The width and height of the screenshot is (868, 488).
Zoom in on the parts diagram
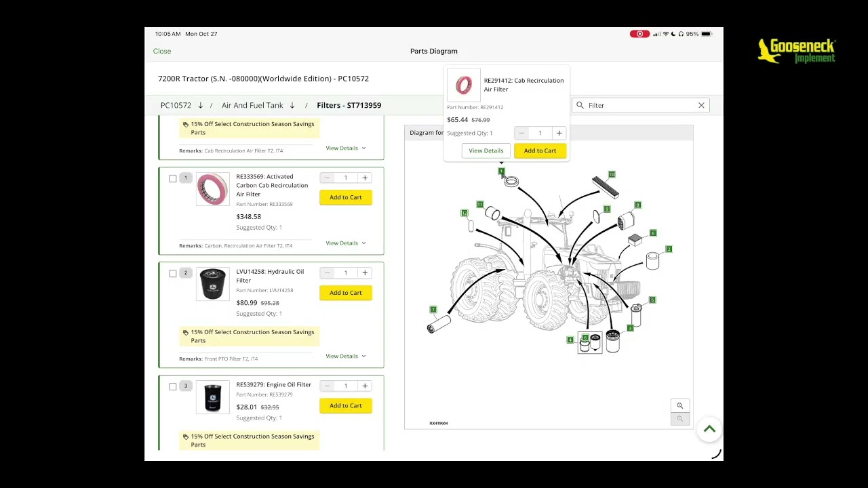coord(679,405)
